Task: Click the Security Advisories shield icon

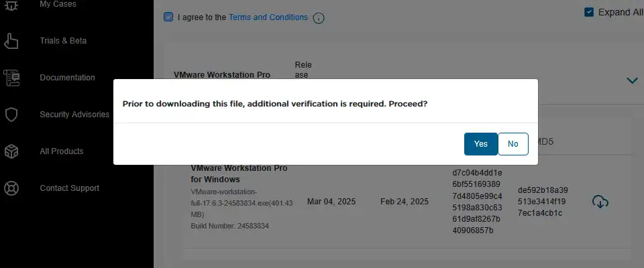Action: pos(11,115)
